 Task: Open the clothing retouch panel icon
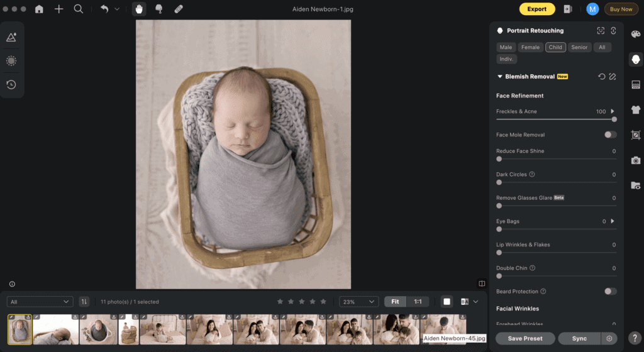tap(636, 109)
